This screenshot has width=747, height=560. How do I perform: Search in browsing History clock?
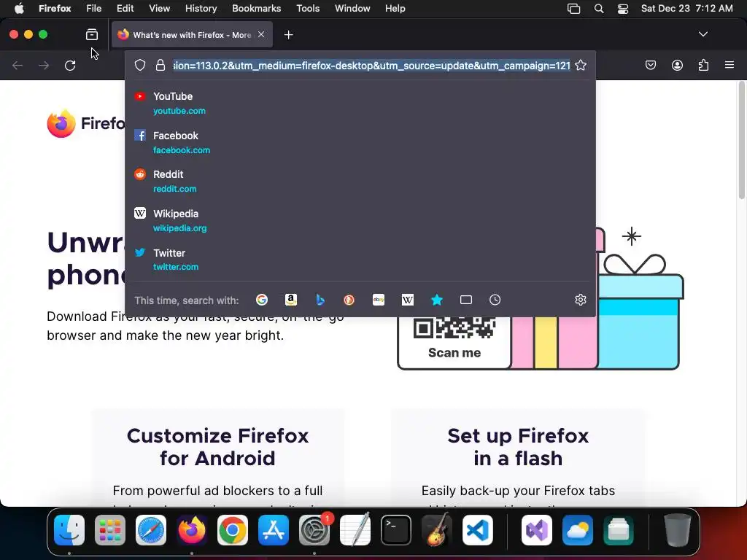pos(495,300)
